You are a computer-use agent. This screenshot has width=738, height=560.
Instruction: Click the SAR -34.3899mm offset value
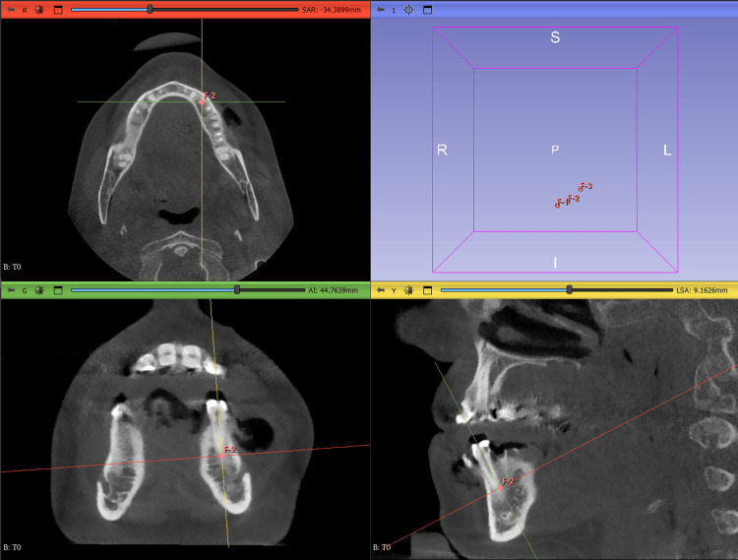pyautogui.click(x=332, y=10)
